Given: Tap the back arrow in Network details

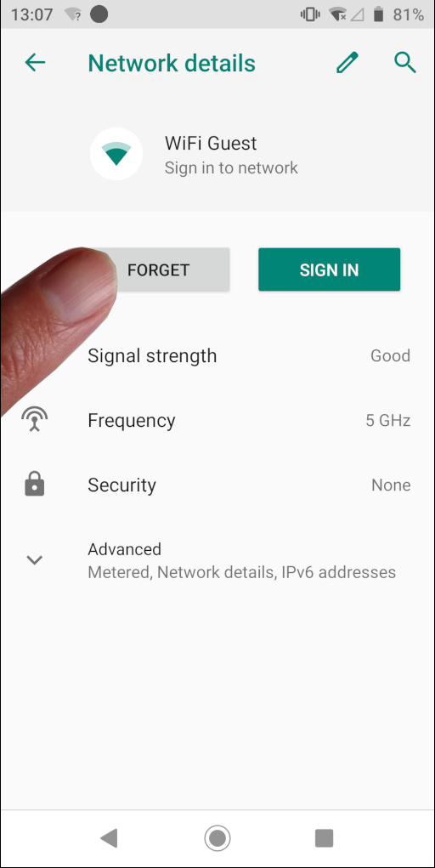Looking at the screenshot, I should tap(35, 63).
